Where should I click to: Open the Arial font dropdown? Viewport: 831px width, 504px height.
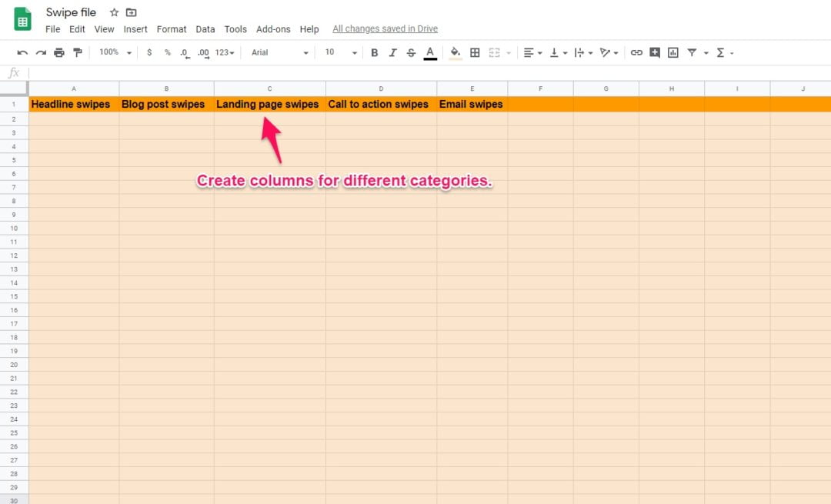279,52
